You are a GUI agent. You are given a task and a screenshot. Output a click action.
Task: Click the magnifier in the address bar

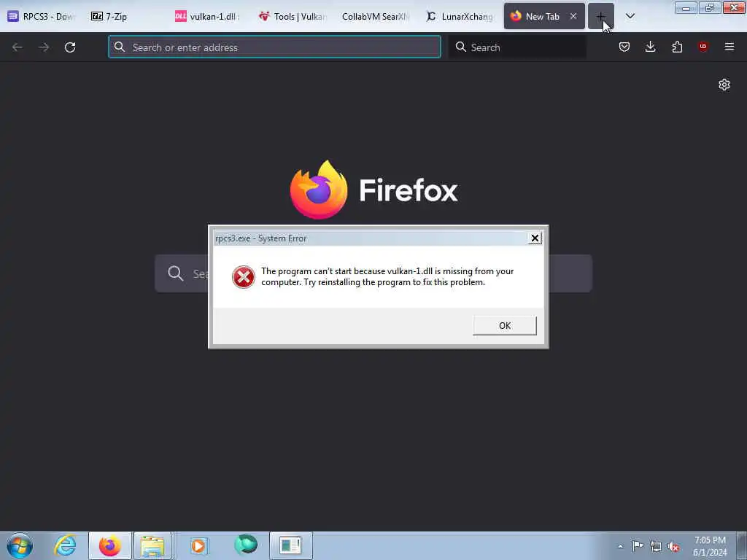point(120,47)
